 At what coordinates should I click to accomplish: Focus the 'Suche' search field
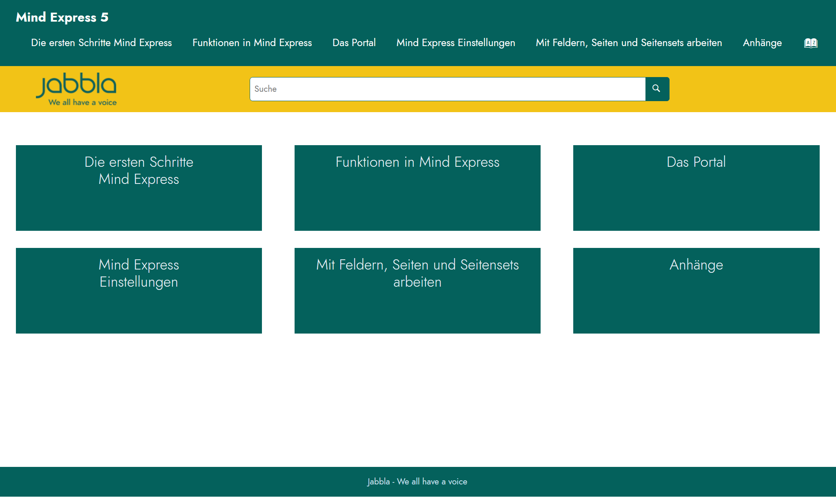point(448,89)
